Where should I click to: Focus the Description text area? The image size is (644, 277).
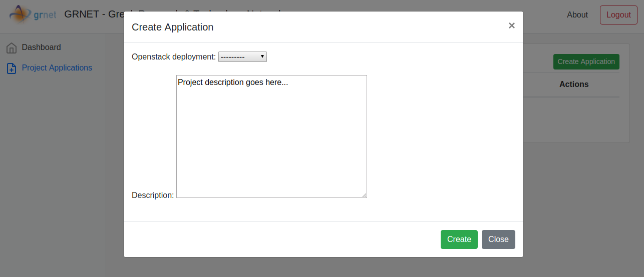(x=271, y=136)
